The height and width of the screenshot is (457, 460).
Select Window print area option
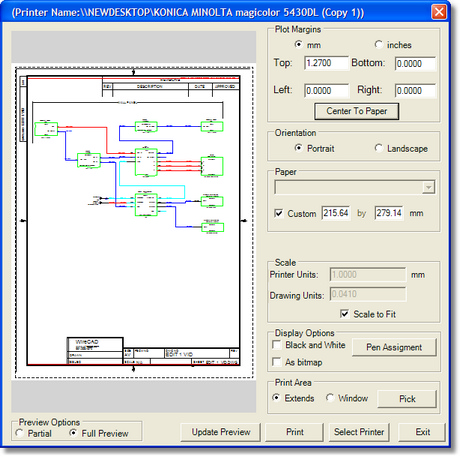pyautogui.click(x=330, y=398)
